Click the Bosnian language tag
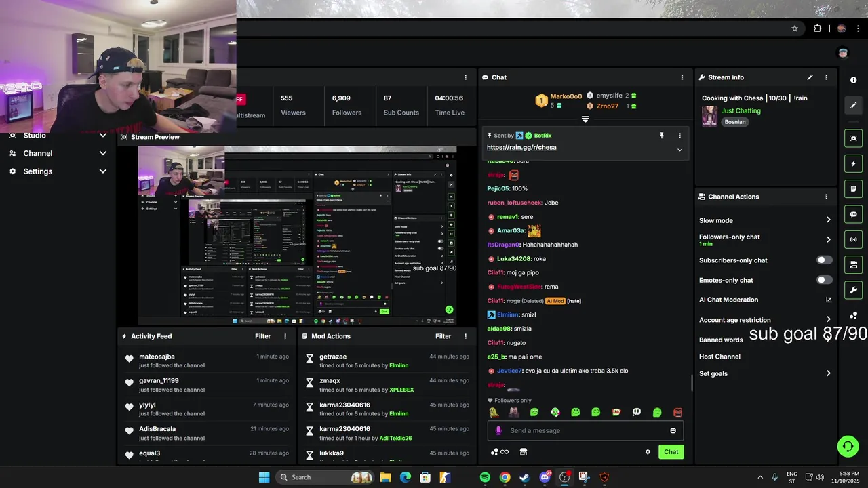868x488 pixels. coord(734,122)
